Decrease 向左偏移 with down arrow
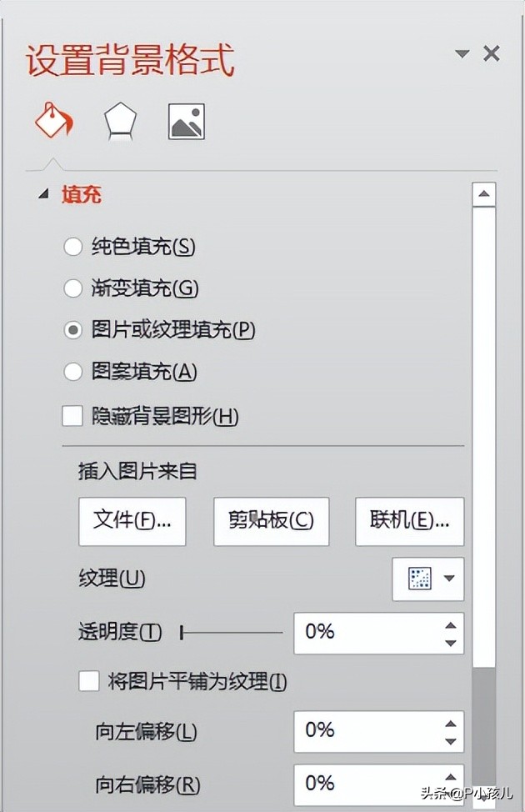525x812 pixels. click(451, 741)
